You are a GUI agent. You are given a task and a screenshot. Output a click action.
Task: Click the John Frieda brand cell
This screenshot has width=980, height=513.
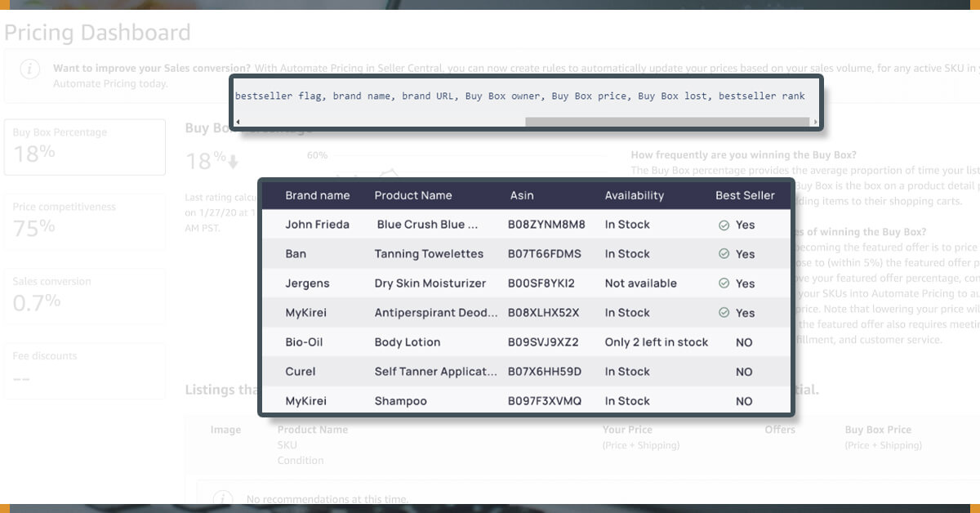(x=318, y=225)
